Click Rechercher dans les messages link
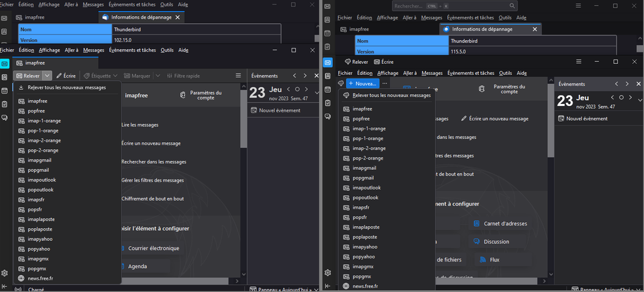Image resolution: width=644 pixels, height=292 pixels. pos(154,162)
